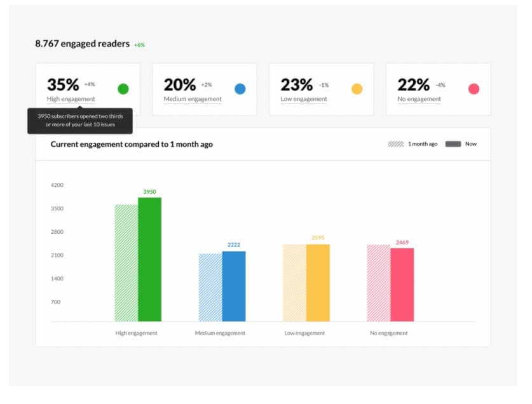
Task: Click the solid blue Medium engagement bar
Action: click(x=234, y=286)
